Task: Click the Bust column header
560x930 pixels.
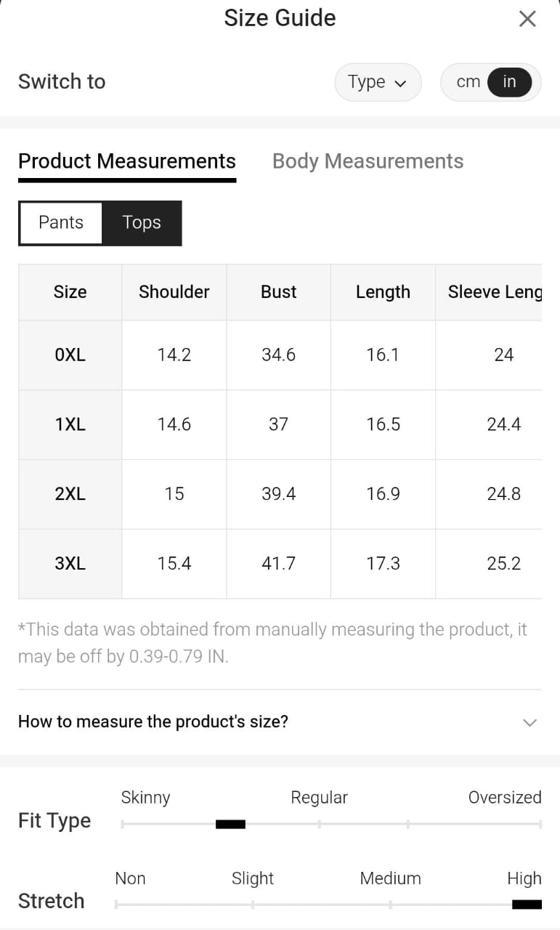Action: (x=278, y=292)
